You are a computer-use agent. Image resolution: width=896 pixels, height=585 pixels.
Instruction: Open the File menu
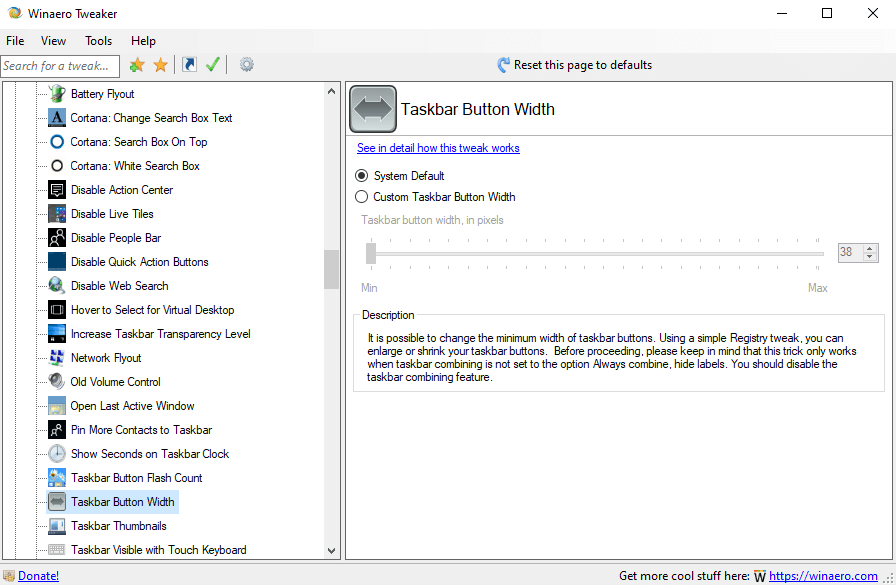point(15,41)
